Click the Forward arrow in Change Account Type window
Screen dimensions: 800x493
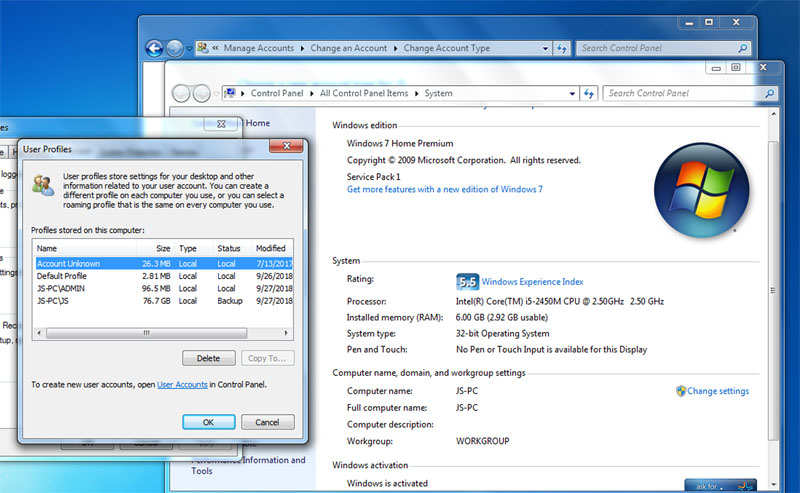point(174,48)
